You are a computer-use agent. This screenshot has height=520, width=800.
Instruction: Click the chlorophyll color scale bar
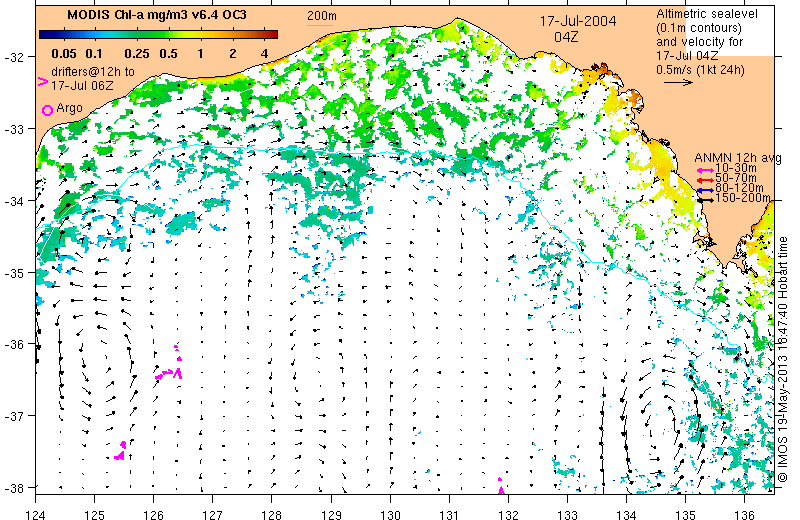pyautogui.click(x=159, y=35)
